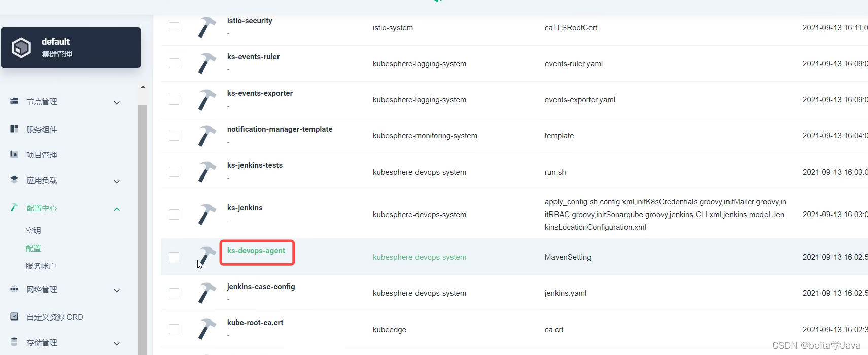Expand the 网络管理 menu chevron

tap(117, 291)
